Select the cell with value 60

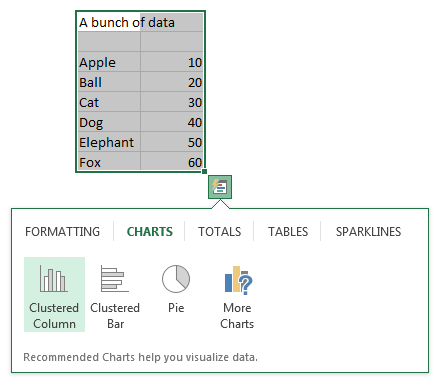pyautogui.click(x=172, y=161)
